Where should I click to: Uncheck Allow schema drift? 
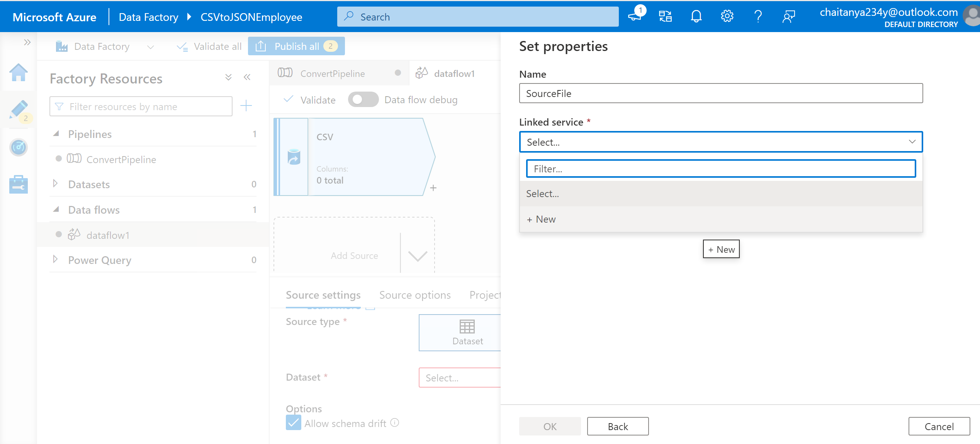pos(293,423)
